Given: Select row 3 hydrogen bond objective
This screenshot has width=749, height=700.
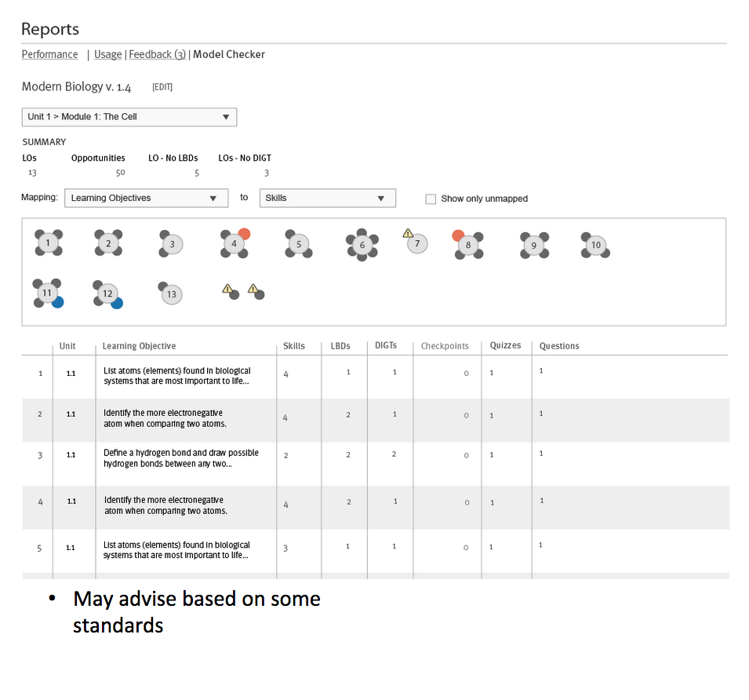Looking at the screenshot, I should pyautogui.click(x=180, y=458).
